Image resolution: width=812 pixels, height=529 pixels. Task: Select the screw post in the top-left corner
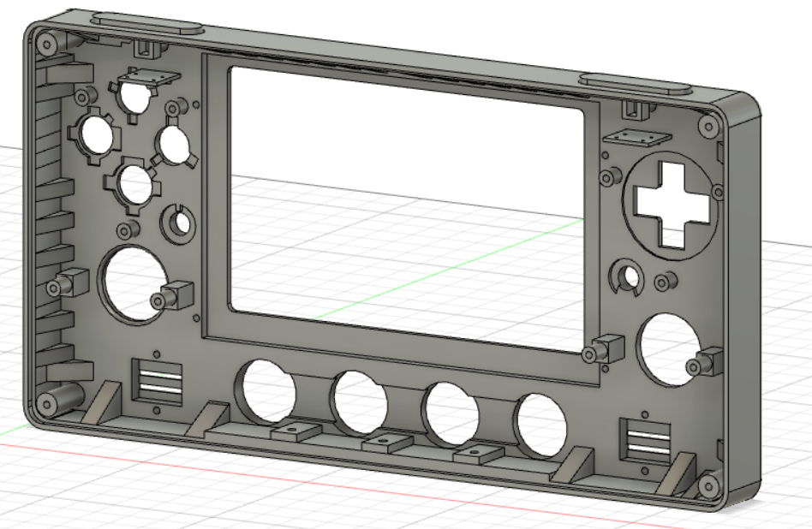47,44
